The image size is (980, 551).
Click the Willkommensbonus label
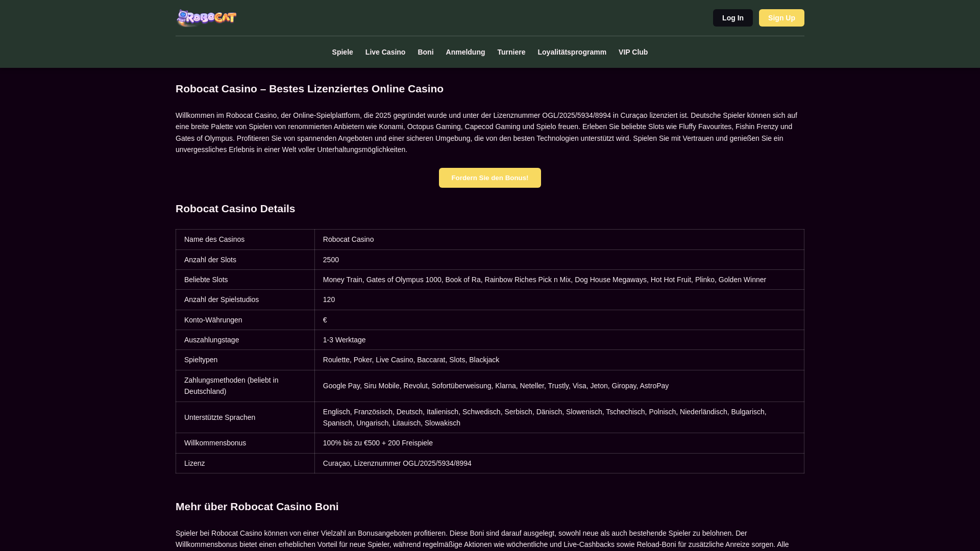click(215, 443)
